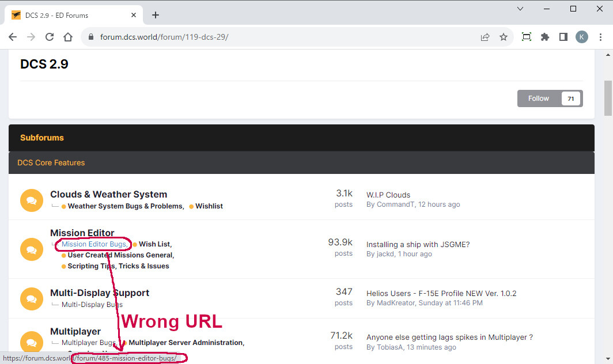Open the Wishlist subforum under Clouds
The image size is (613, 364).
[x=209, y=206]
